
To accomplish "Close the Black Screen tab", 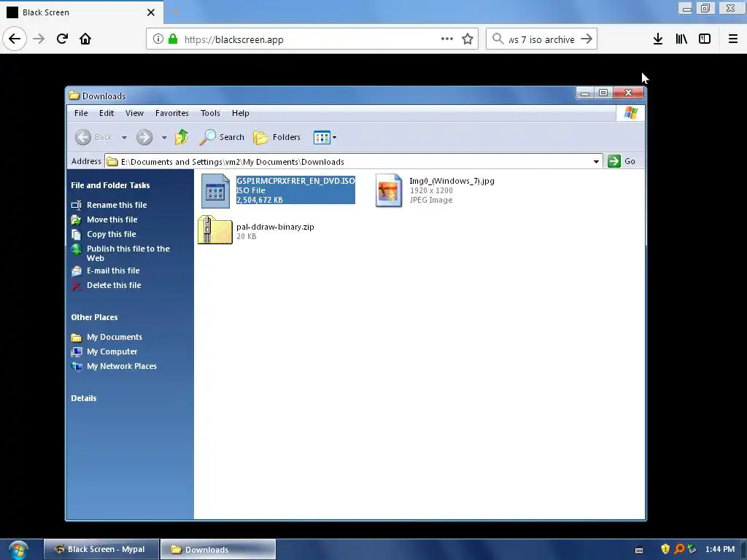I will pyautogui.click(x=151, y=12).
